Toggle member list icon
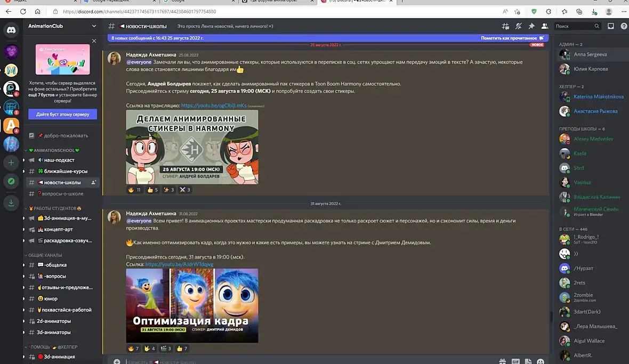Image resolution: width=629 pixels, height=364 pixels. (544, 26)
